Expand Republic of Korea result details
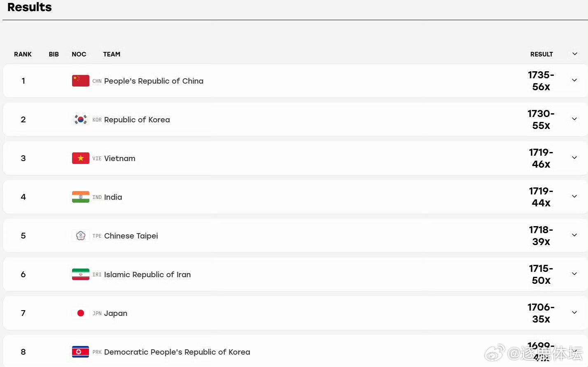The width and height of the screenshot is (588, 367). tap(574, 119)
